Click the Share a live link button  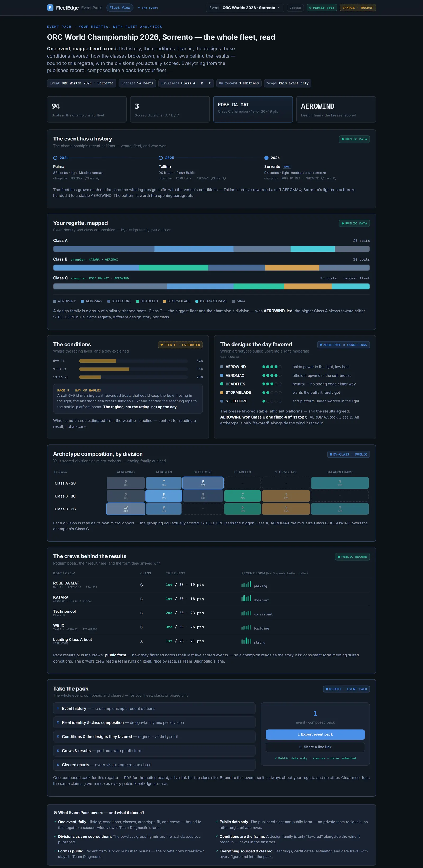tap(315, 747)
